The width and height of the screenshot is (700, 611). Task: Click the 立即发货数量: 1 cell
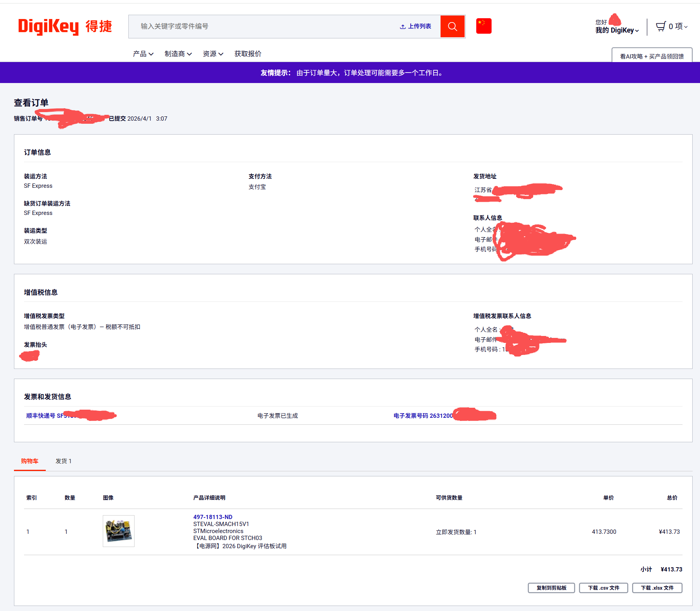click(456, 532)
